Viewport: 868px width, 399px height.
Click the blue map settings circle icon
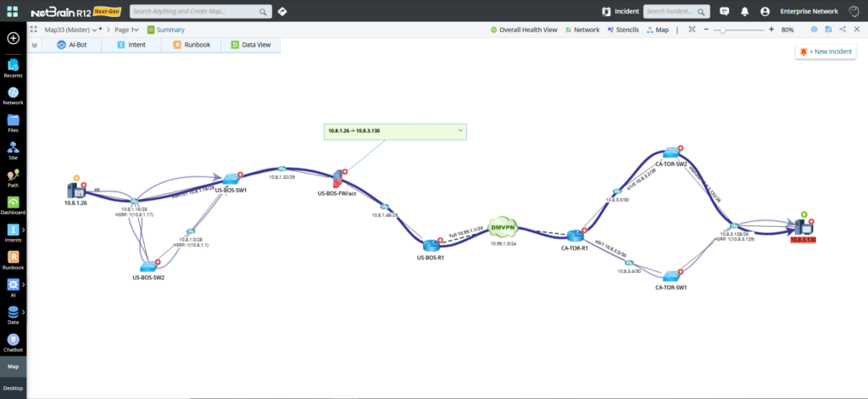click(815, 30)
